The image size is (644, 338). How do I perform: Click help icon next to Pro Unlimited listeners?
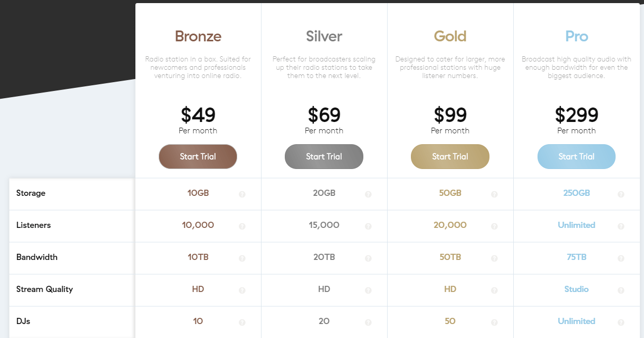coord(621,226)
